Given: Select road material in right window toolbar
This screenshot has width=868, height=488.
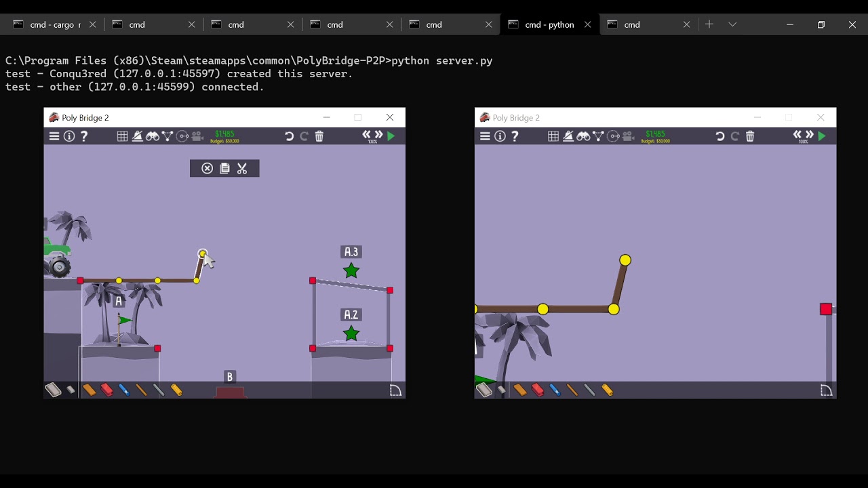Looking at the screenshot, I should 484,389.
